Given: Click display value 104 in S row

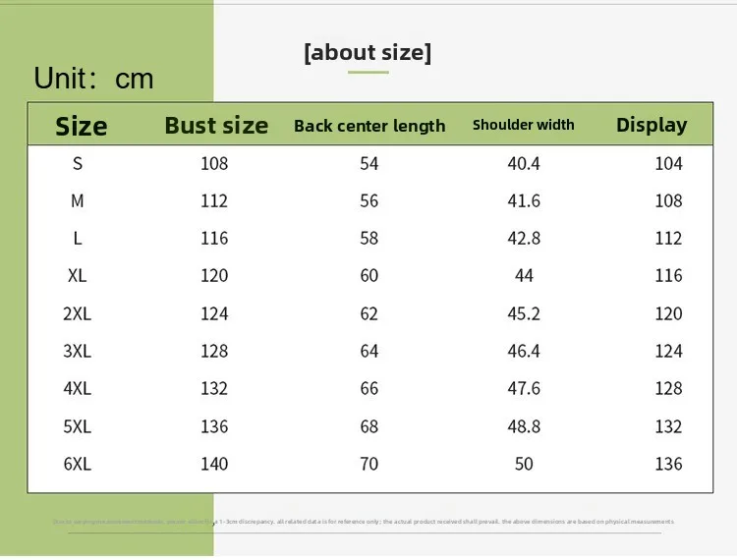Looking at the screenshot, I should [x=668, y=163].
